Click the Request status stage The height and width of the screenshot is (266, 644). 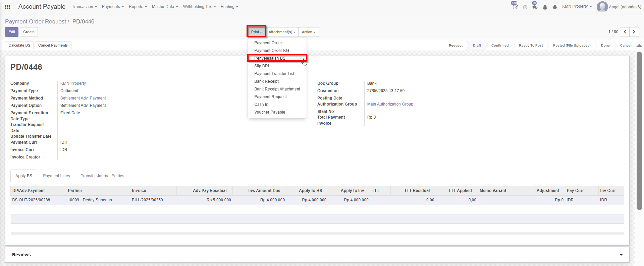pos(455,46)
